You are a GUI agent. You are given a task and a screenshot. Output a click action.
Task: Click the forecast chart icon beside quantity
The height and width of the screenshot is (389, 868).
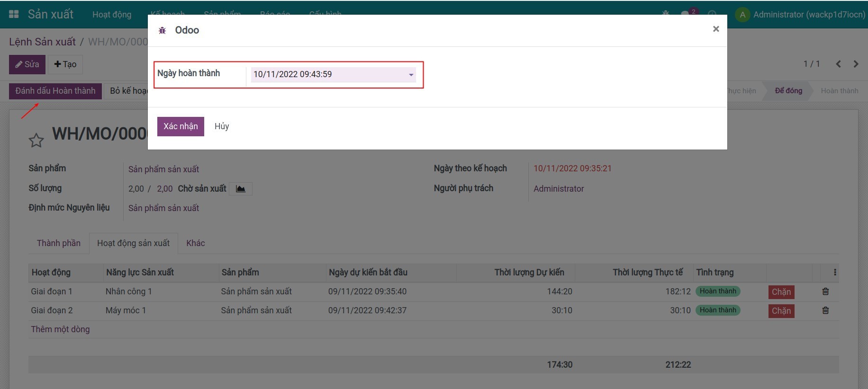(x=241, y=189)
